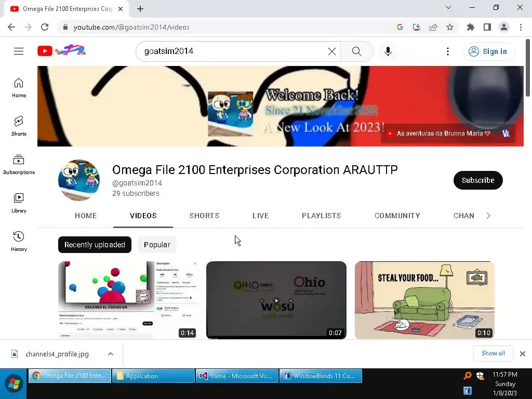Open the tab search dropdown arrow
This screenshot has height=399, width=532.
(448, 7)
